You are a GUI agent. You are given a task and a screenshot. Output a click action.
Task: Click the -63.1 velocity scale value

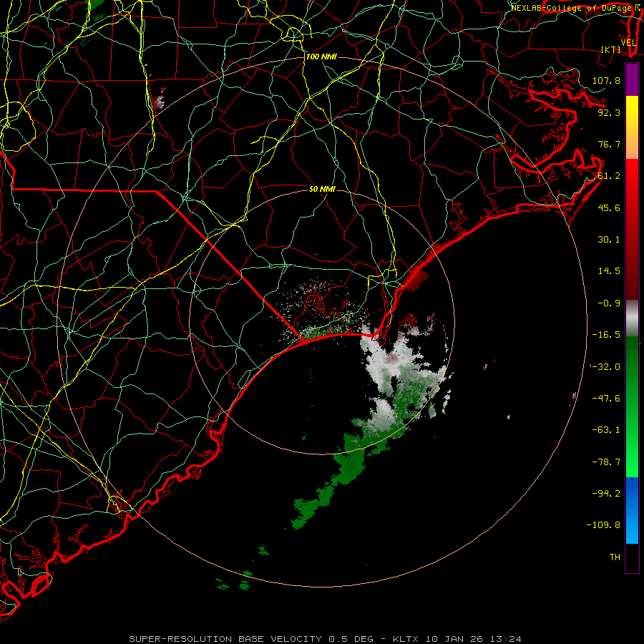606,430
